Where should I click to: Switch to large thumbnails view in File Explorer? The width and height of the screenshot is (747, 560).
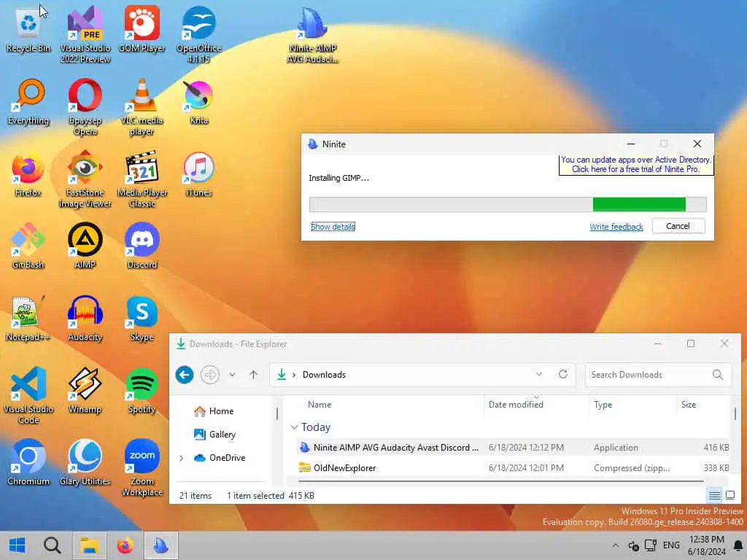click(x=729, y=496)
